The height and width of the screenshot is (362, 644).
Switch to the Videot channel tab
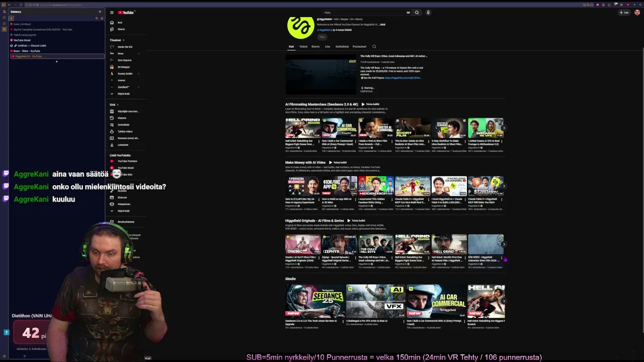(x=303, y=47)
